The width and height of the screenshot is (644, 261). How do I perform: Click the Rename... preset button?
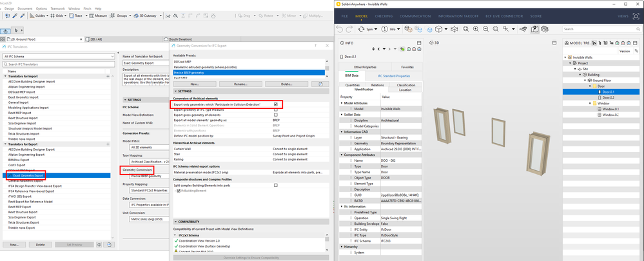tap(240, 84)
